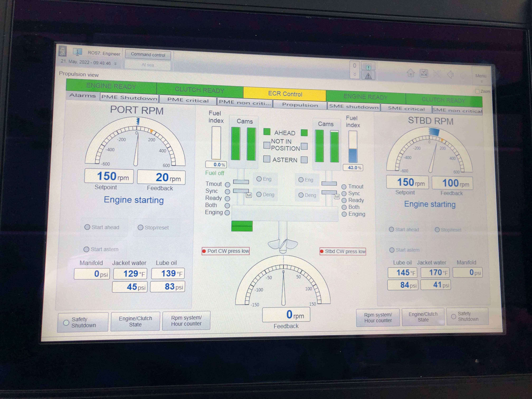
Task: Click the propeller symbol above shaft gauge
Action: [x=283, y=246]
